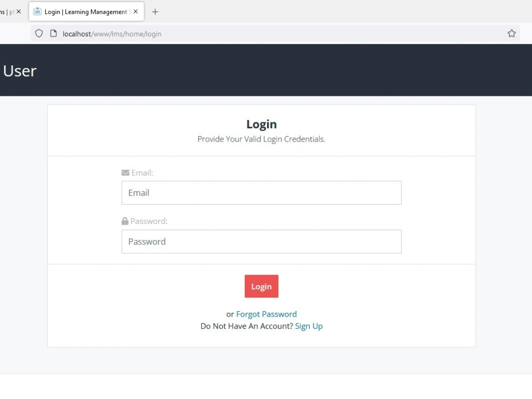Click the LMS favicon on the login tab
Image resolution: width=532 pixels, height=399 pixels.
coord(37,12)
